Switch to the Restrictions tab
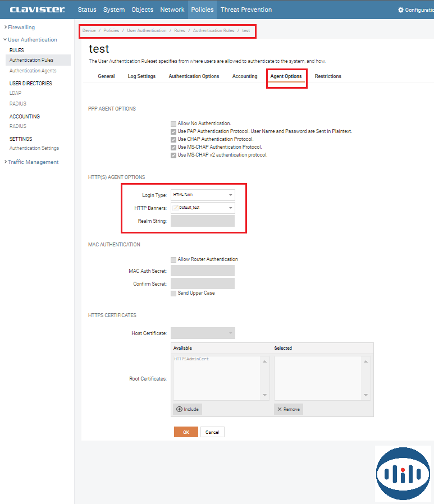The height and width of the screenshot is (504, 434). [328, 76]
